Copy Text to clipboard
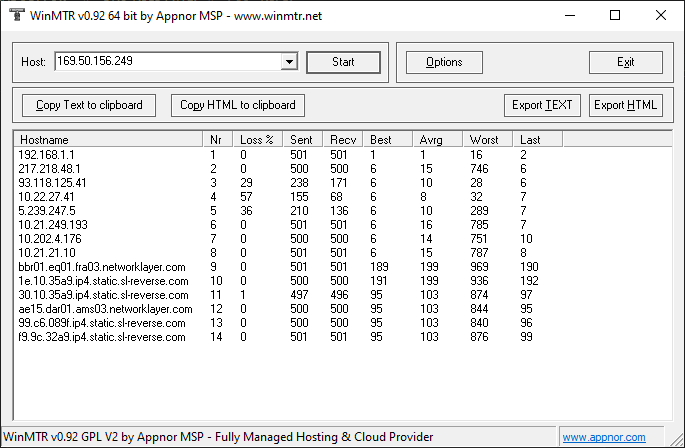The image size is (685, 448). click(89, 105)
